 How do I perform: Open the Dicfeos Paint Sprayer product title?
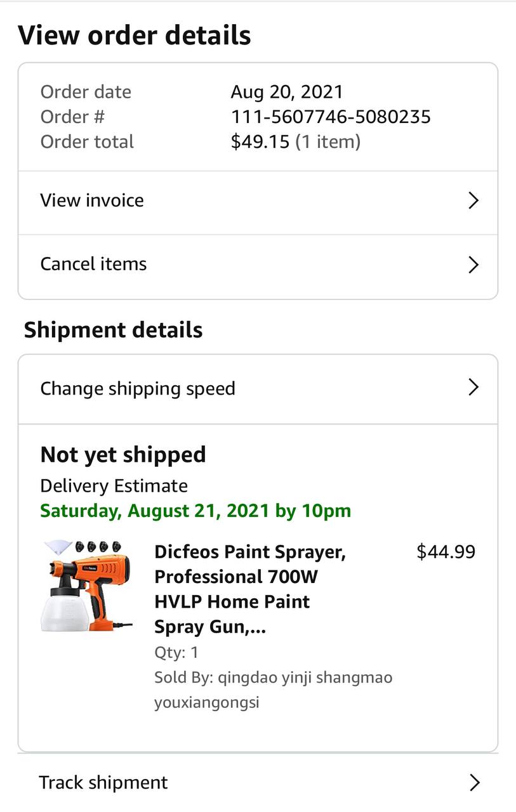pos(250,589)
